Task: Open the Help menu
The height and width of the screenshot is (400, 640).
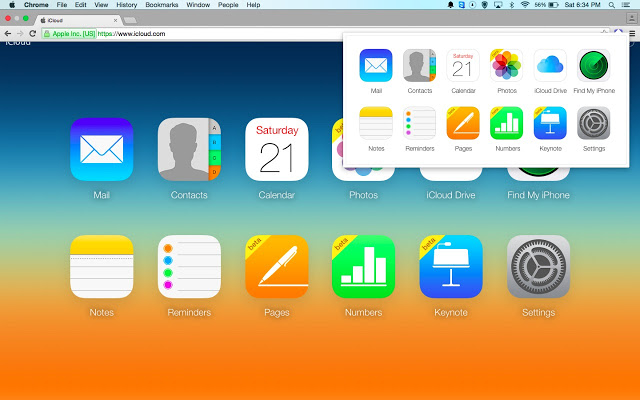Action: (253, 5)
